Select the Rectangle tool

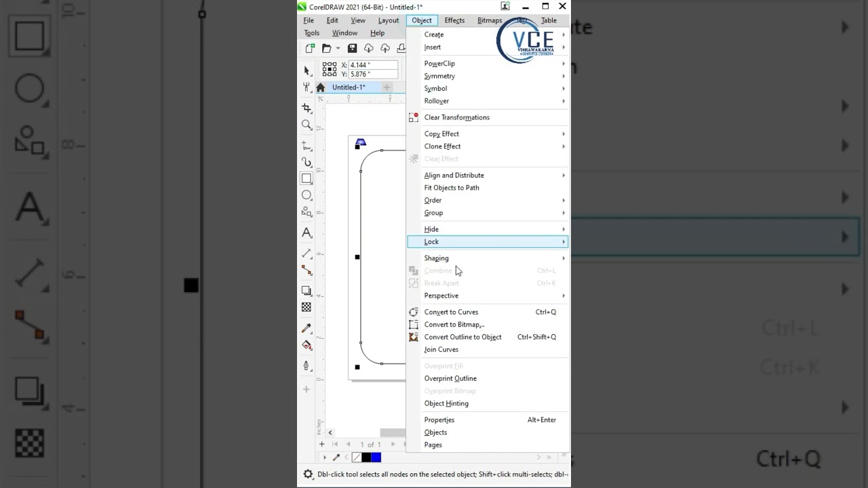pos(307,179)
